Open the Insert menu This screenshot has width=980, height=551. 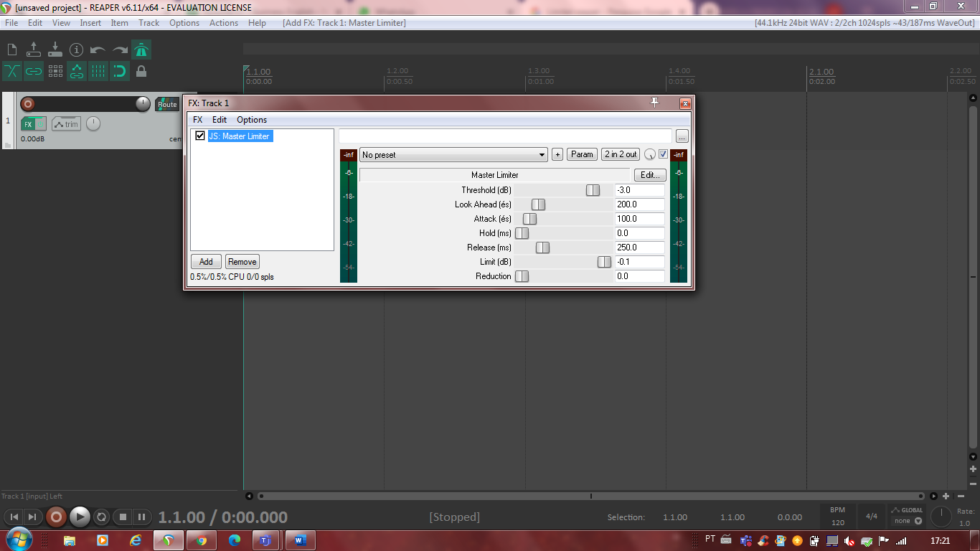(90, 23)
